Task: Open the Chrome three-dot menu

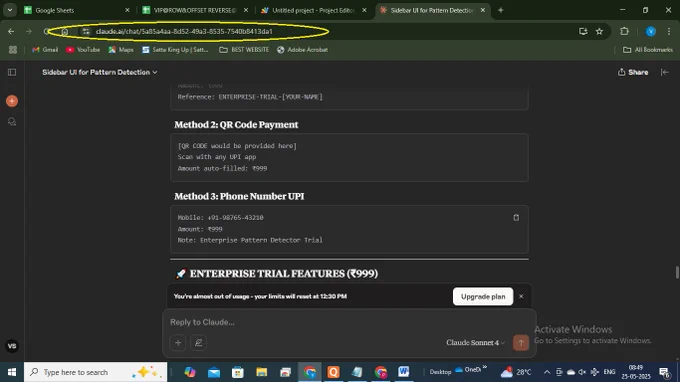Action: tap(669, 31)
